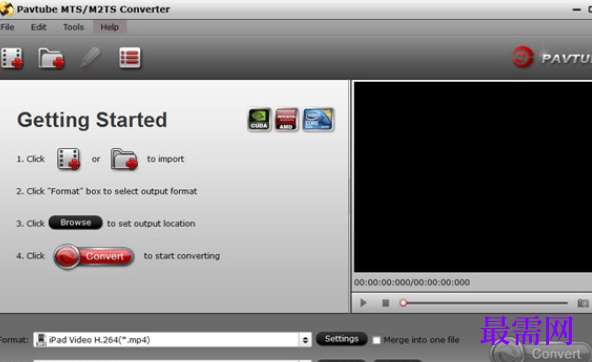Open the Edit menu
This screenshot has height=362, width=592.
39,27
